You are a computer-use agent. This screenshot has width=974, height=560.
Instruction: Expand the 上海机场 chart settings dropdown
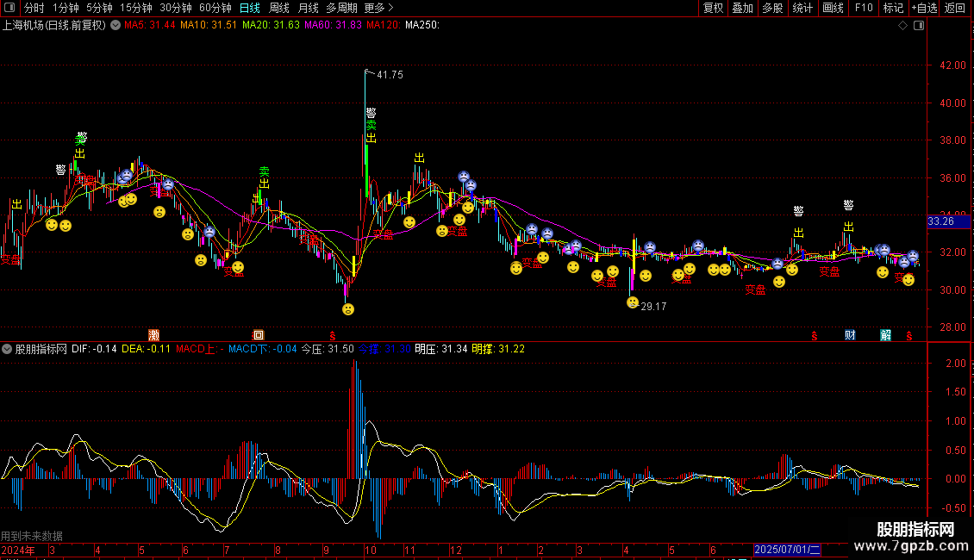click(x=116, y=26)
